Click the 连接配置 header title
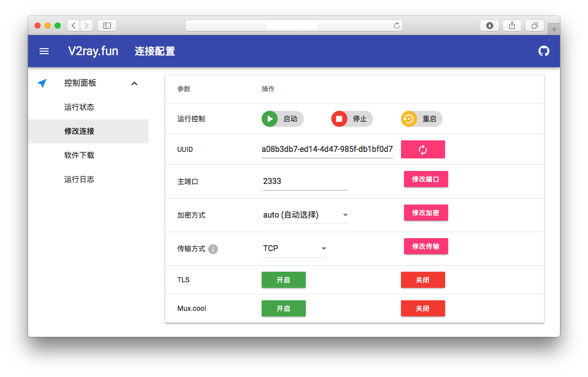Screen dimensions: 588x377 155,51
